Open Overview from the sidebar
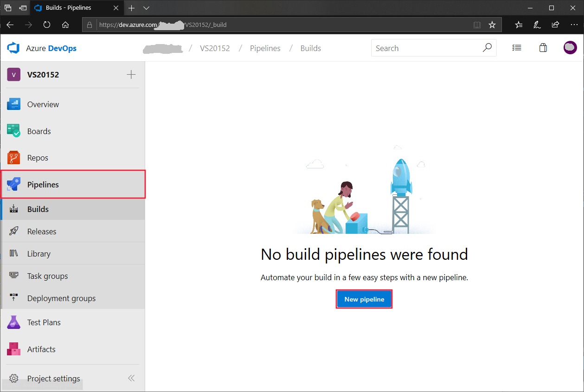Viewport: 584px width, 392px height. point(72,104)
